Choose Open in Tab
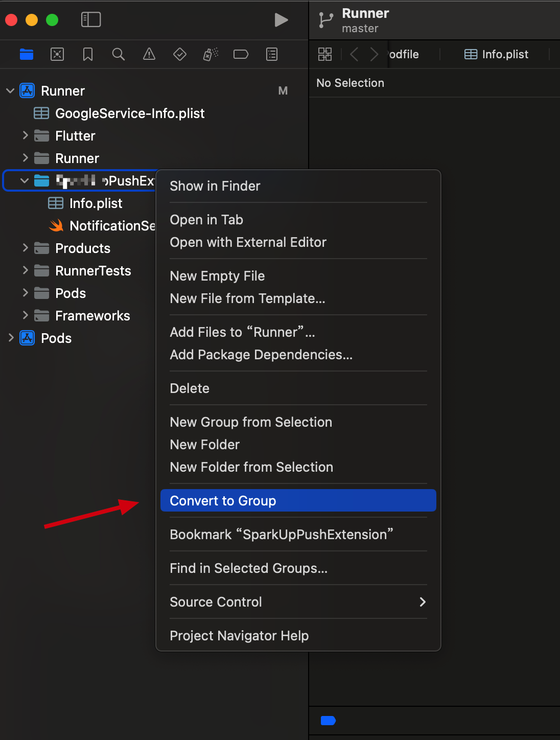 (298, 220)
